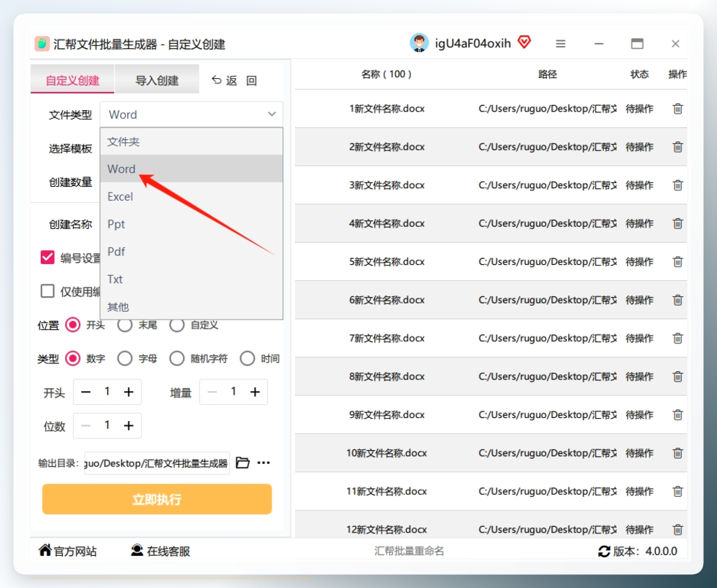Decrease 位数 digits with minus
This screenshot has height=588, width=717.
click(x=85, y=426)
